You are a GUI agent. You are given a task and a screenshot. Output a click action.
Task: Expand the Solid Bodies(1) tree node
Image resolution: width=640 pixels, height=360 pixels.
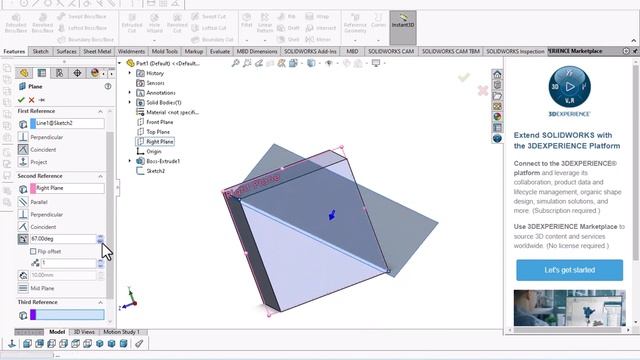(130, 102)
